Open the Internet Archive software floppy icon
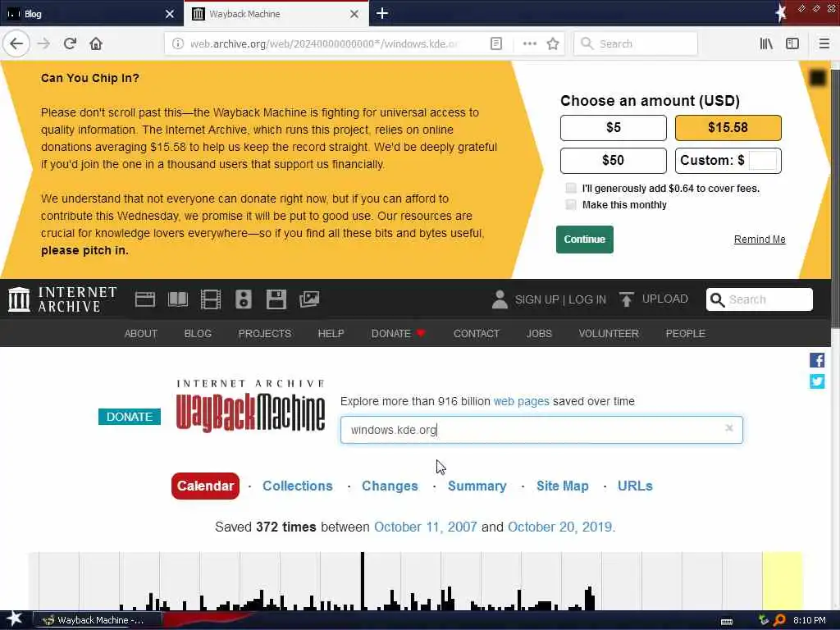Image resolution: width=840 pixels, height=630 pixels. 276,299
